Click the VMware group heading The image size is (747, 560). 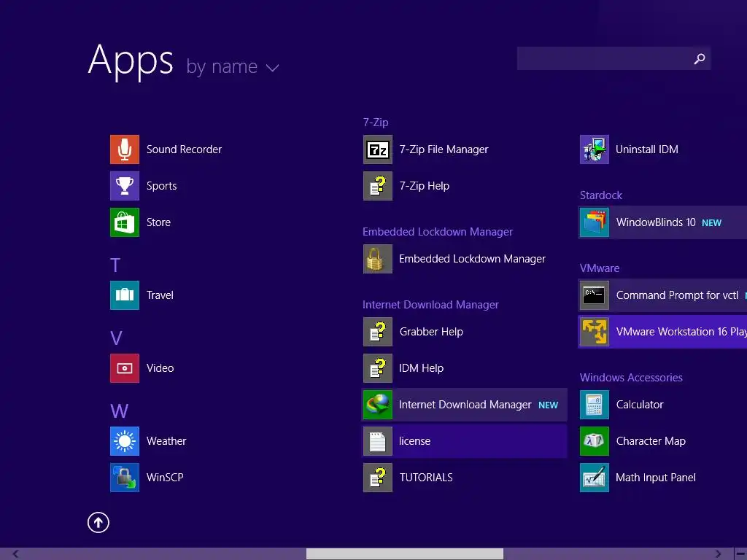(x=600, y=268)
